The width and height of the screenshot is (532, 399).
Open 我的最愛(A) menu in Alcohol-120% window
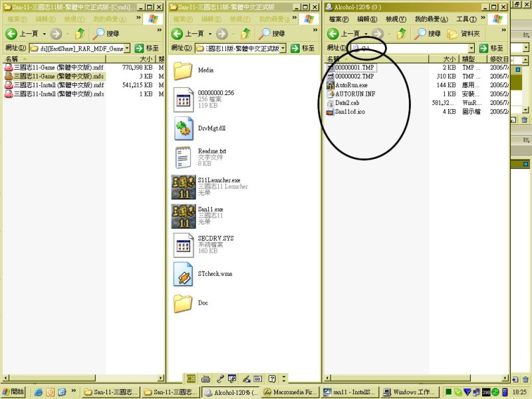tap(431, 19)
